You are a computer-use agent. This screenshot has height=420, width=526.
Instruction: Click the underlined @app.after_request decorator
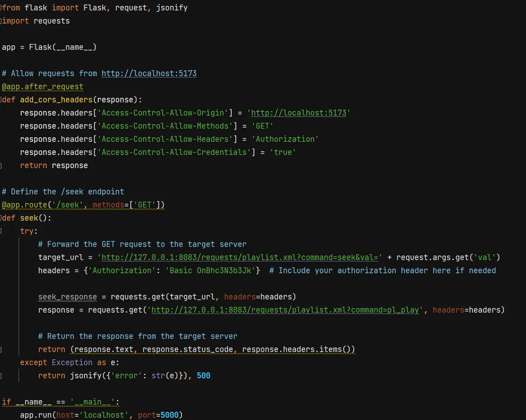click(x=43, y=86)
